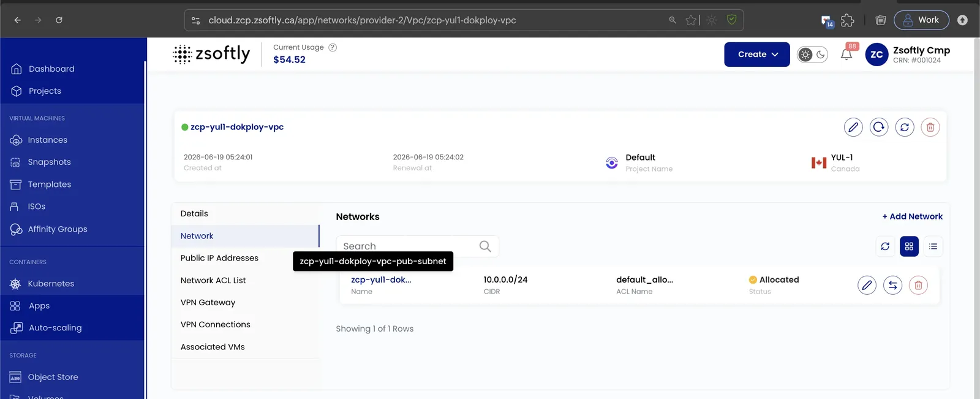Switch to list view

[933, 246]
